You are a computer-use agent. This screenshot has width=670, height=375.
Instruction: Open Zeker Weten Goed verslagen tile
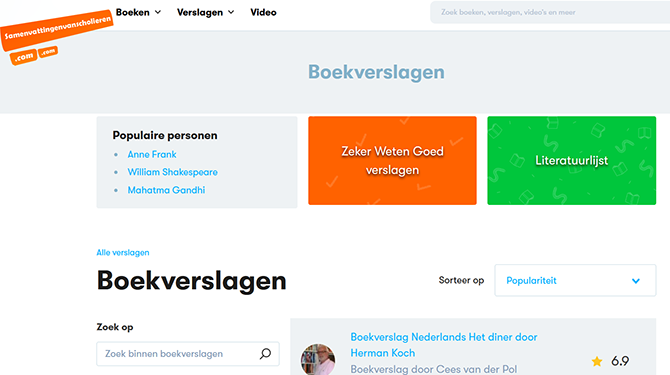(x=392, y=161)
